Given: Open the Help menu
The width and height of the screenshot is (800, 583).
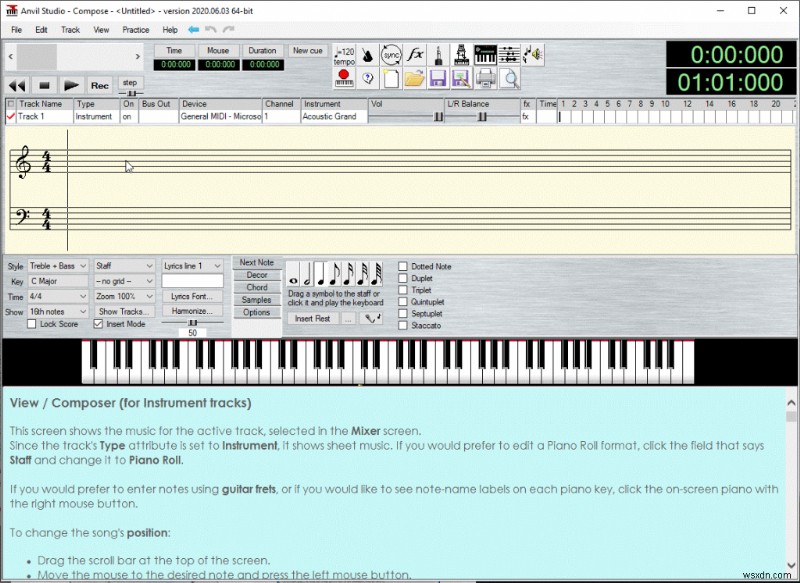Looking at the screenshot, I should coord(170,30).
